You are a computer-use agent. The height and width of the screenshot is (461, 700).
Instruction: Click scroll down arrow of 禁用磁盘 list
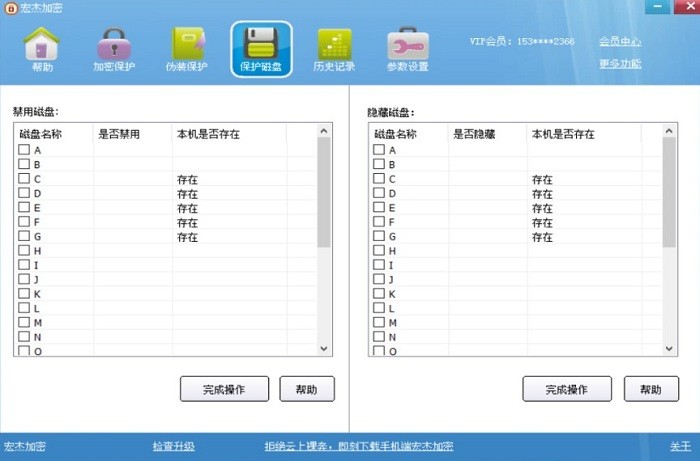tap(324, 349)
